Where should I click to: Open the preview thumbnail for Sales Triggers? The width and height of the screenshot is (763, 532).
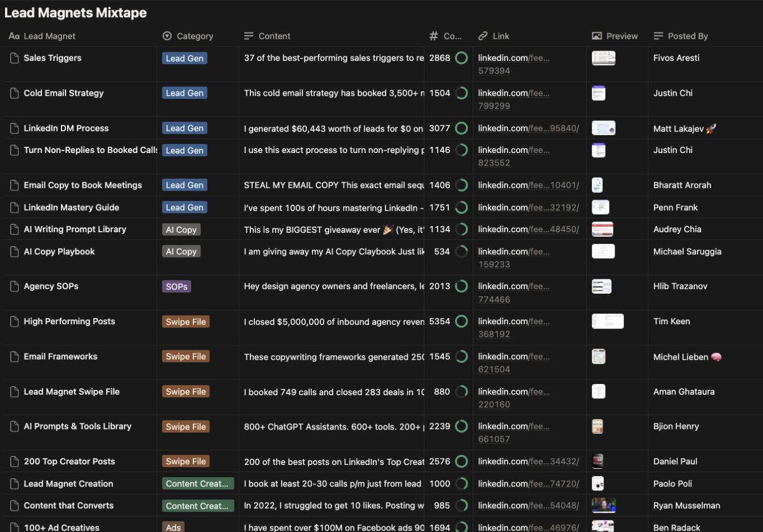coord(603,58)
